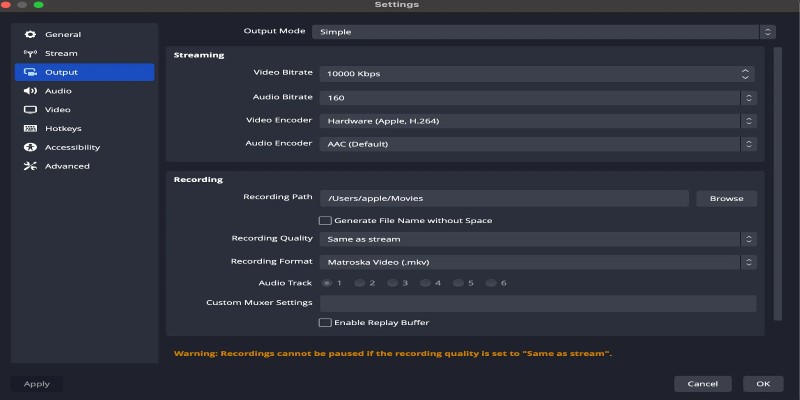The image size is (800, 400).
Task: Click the Hotkeys keyboard icon
Action: pos(30,129)
